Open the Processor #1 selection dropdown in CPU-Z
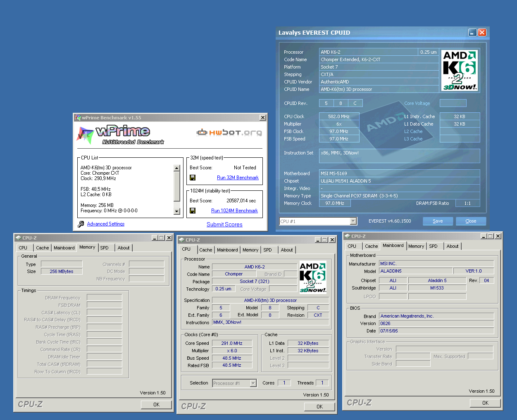The image size is (517, 420). pos(253,383)
